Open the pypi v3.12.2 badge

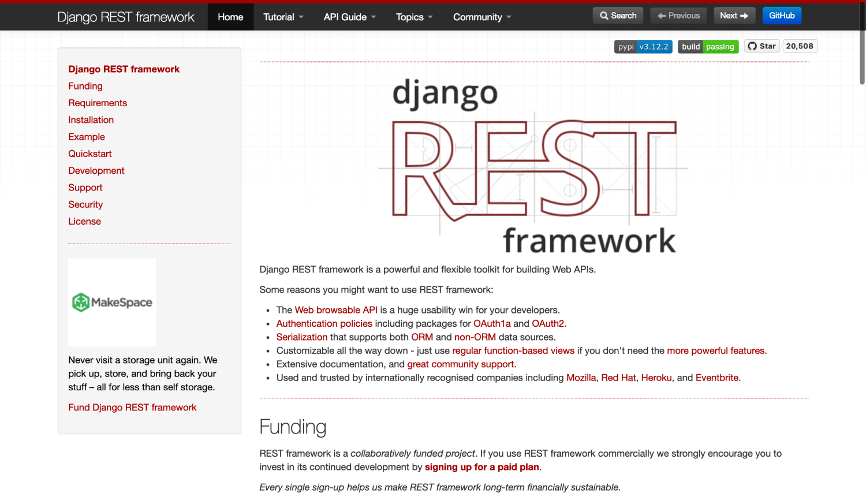643,47
